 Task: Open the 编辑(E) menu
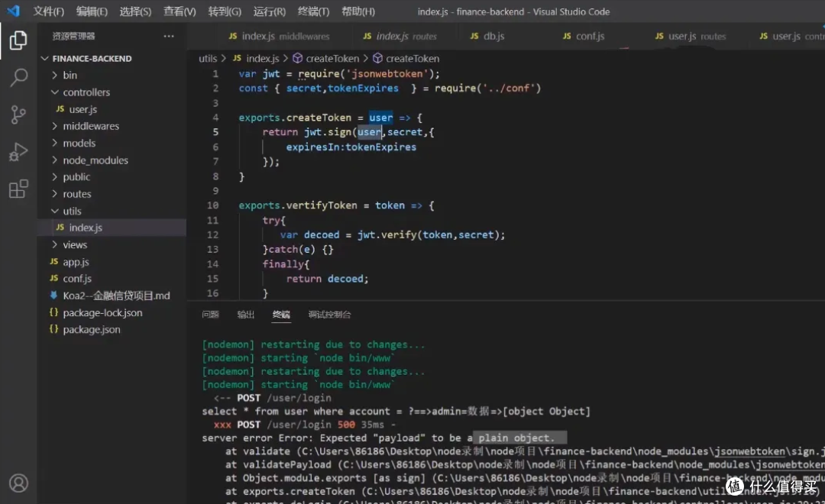[x=92, y=11]
